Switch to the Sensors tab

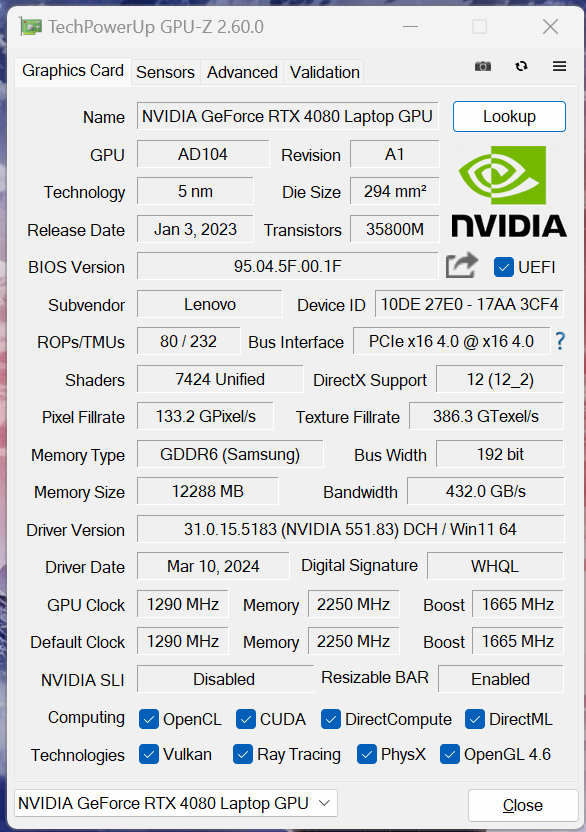165,72
